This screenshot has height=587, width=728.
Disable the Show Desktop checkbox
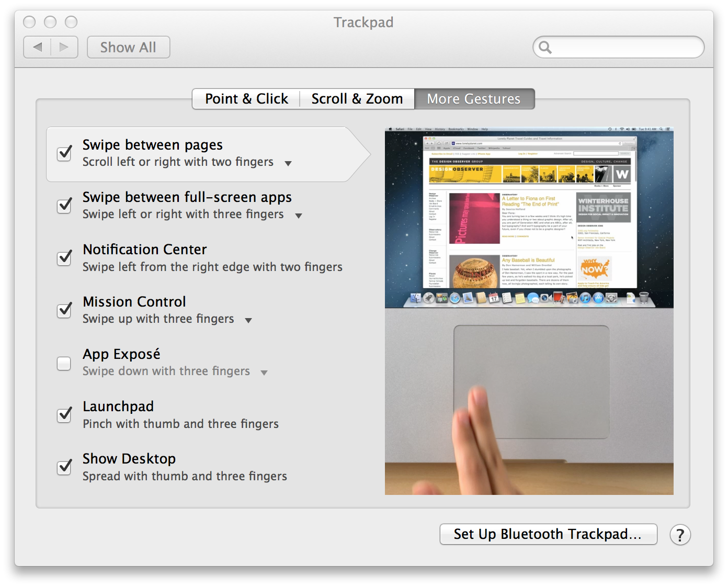point(64,467)
